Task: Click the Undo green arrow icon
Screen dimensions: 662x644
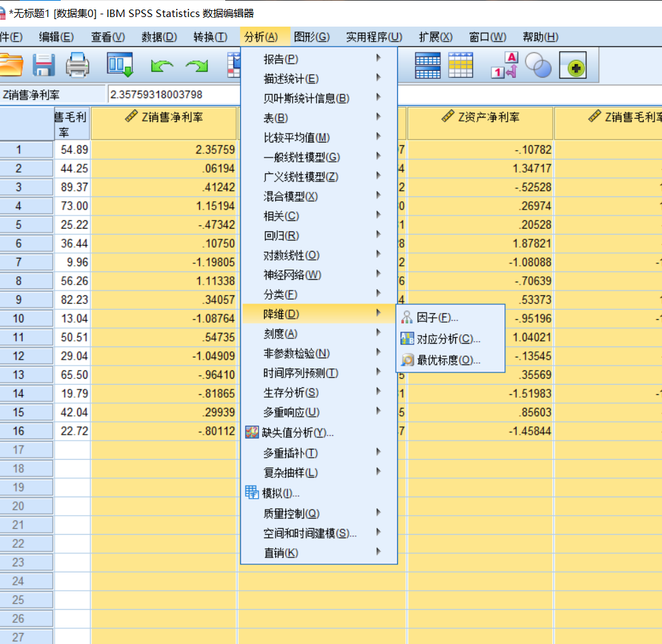Action: [x=162, y=66]
